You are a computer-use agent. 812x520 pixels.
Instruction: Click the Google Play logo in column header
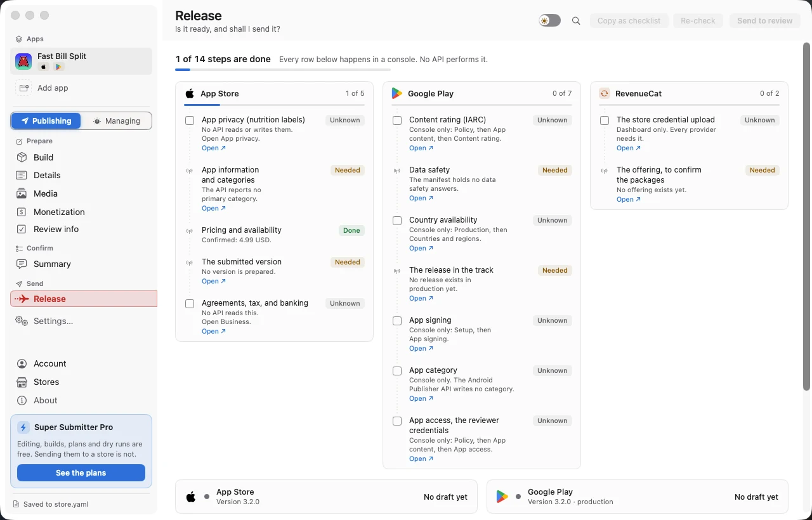pos(397,93)
